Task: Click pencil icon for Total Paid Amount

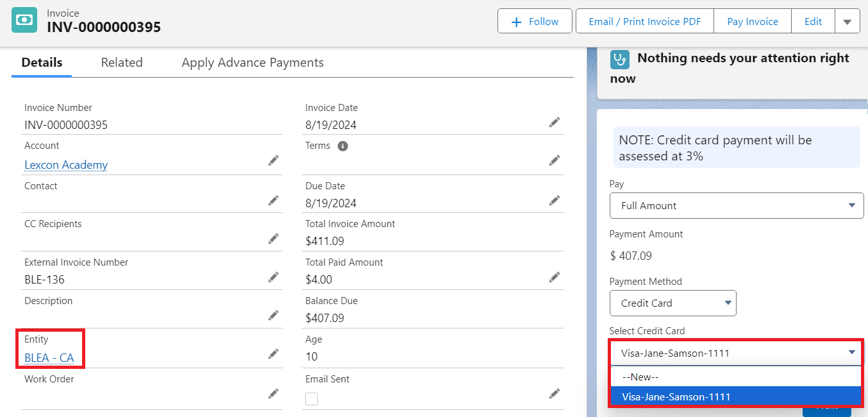Action: coord(555,277)
